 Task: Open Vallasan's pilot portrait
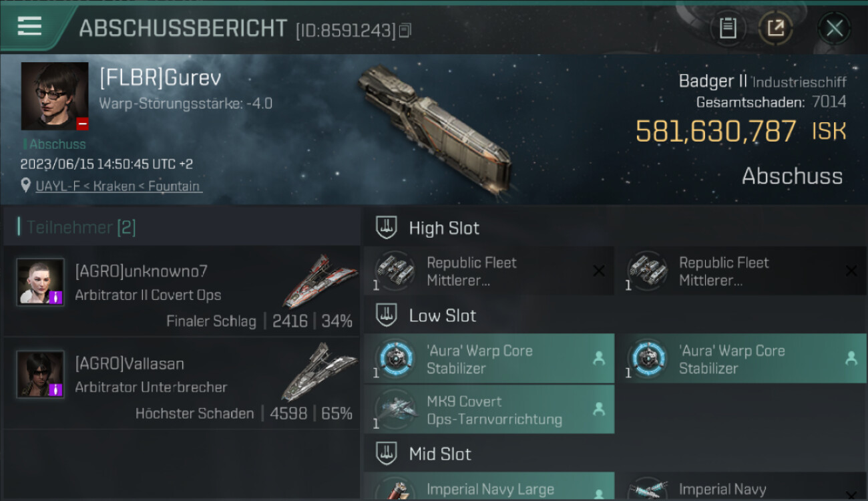coord(41,374)
